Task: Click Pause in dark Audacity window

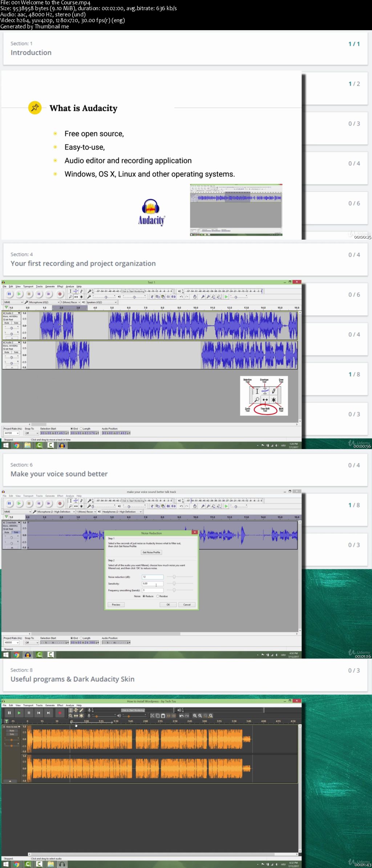Action: [9, 713]
